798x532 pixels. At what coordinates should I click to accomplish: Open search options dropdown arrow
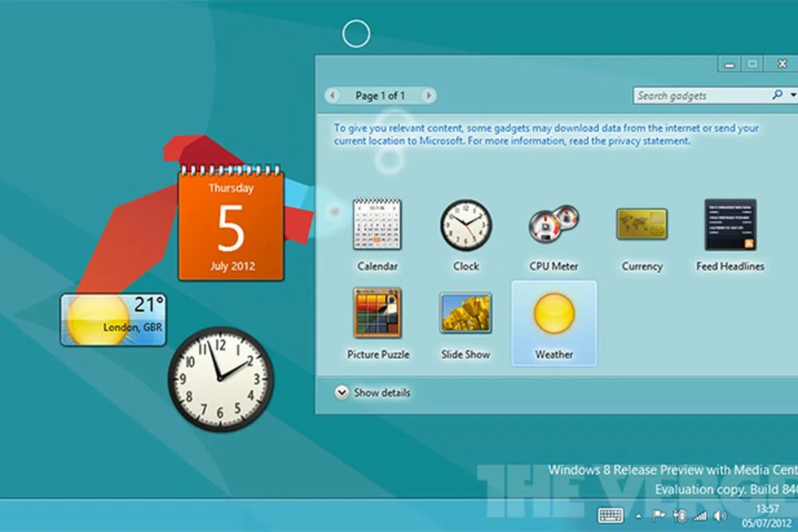pos(793,96)
